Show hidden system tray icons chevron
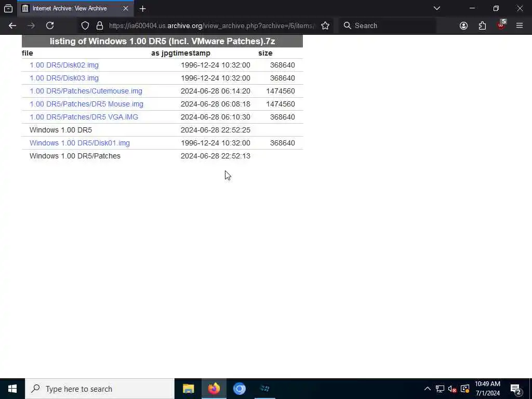532x399 pixels. click(428, 389)
